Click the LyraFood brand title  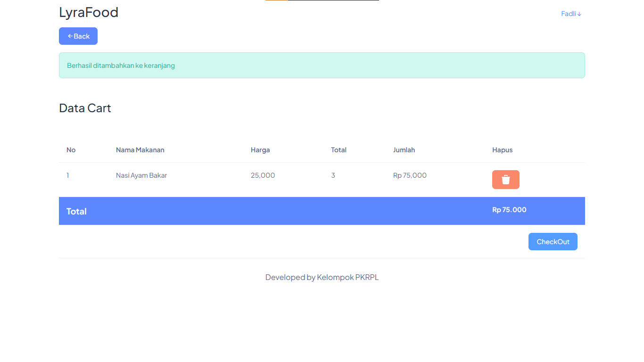tap(89, 12)
